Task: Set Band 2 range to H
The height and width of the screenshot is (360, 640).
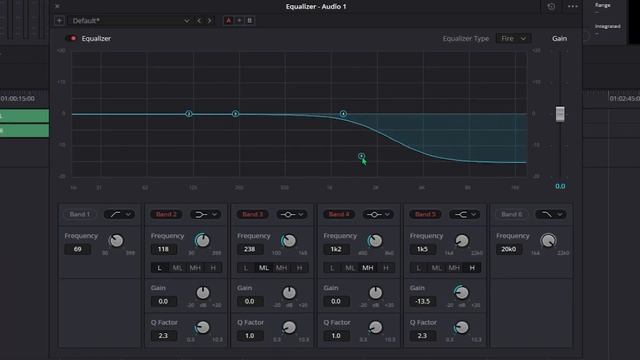Action: (213, 268)
